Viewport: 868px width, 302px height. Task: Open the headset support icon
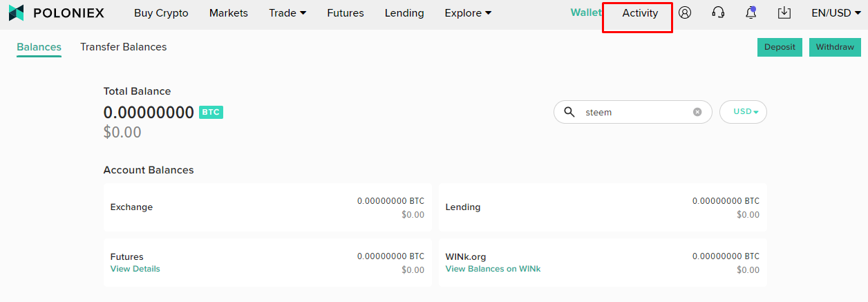[x=718, y=12]
